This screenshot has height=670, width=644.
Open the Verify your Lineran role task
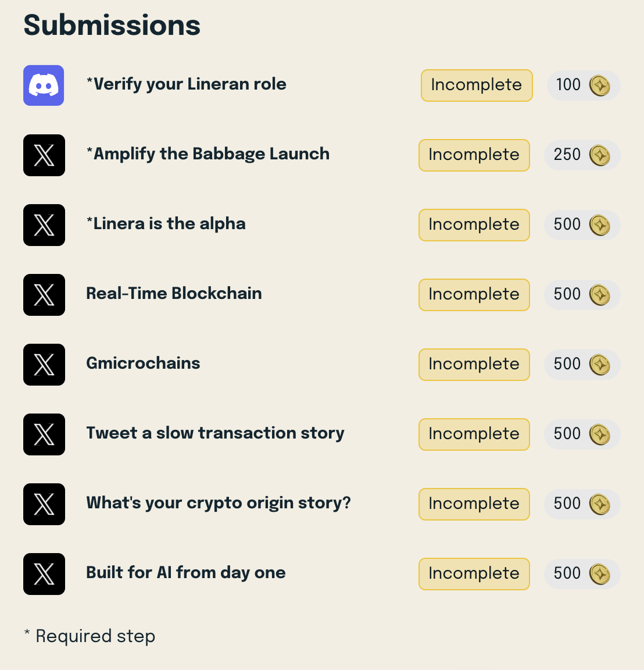pyautogui.click(x=186, y=84)
